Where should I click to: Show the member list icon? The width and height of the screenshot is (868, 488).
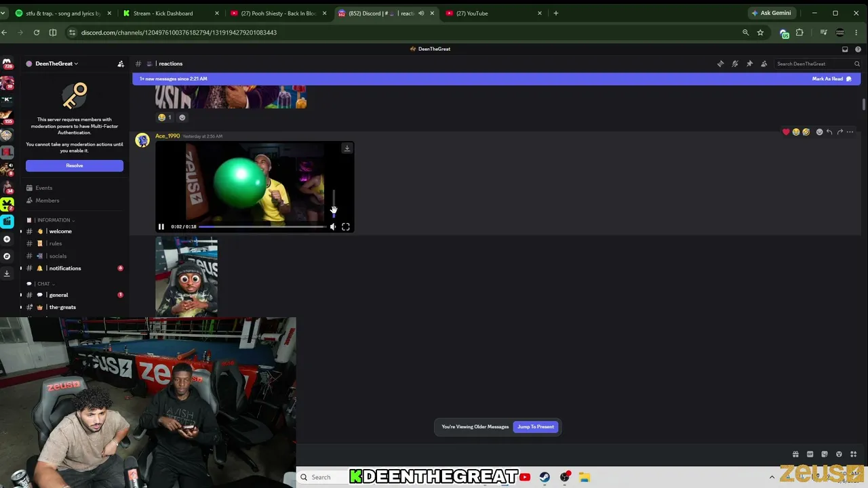coord(764,64)
